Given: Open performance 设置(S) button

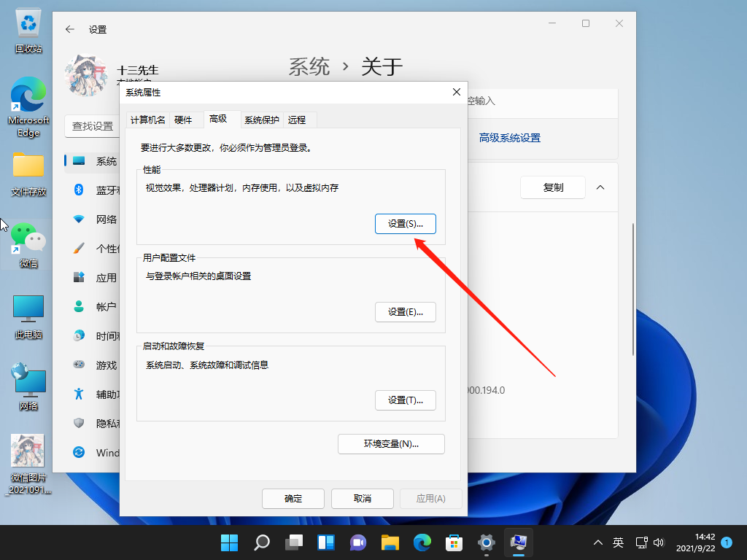Looking at the screenshot, I should click(406, 224).
